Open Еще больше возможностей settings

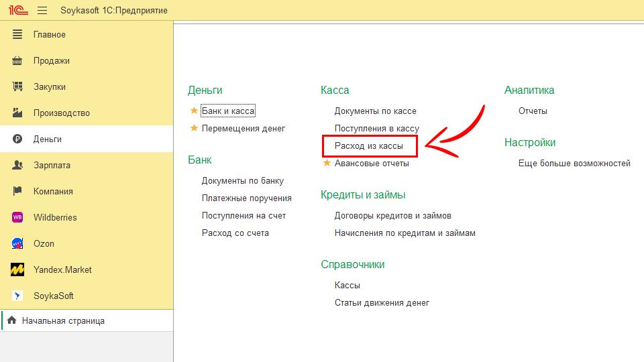(x=574, y=163)
